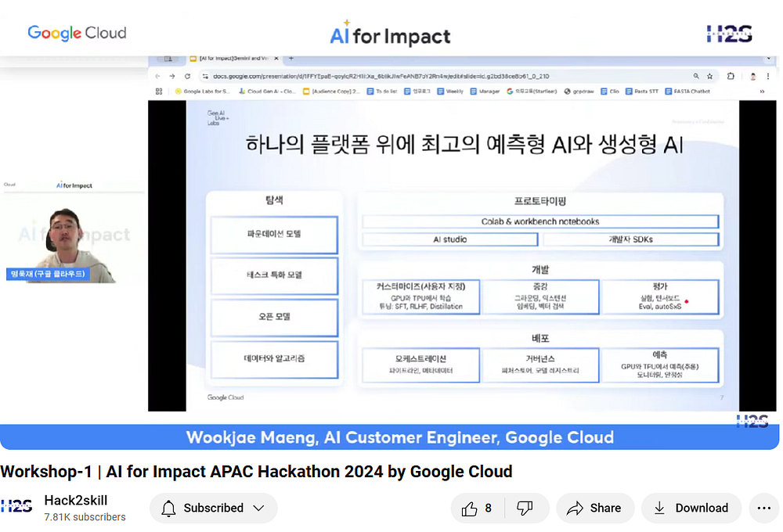Open the Hack2skill channel avatar
783x532 pixels.
coord(17,506)
